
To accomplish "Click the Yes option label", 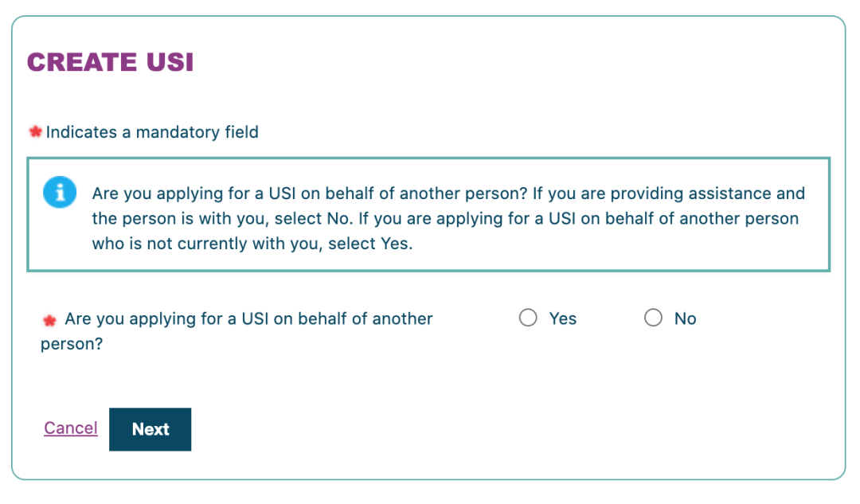I will [x=563, y=318].
